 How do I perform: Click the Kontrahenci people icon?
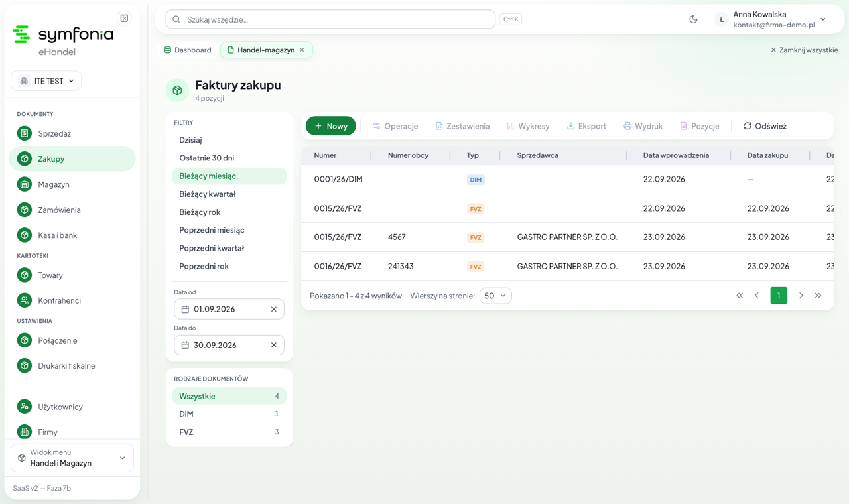(25, 300)
